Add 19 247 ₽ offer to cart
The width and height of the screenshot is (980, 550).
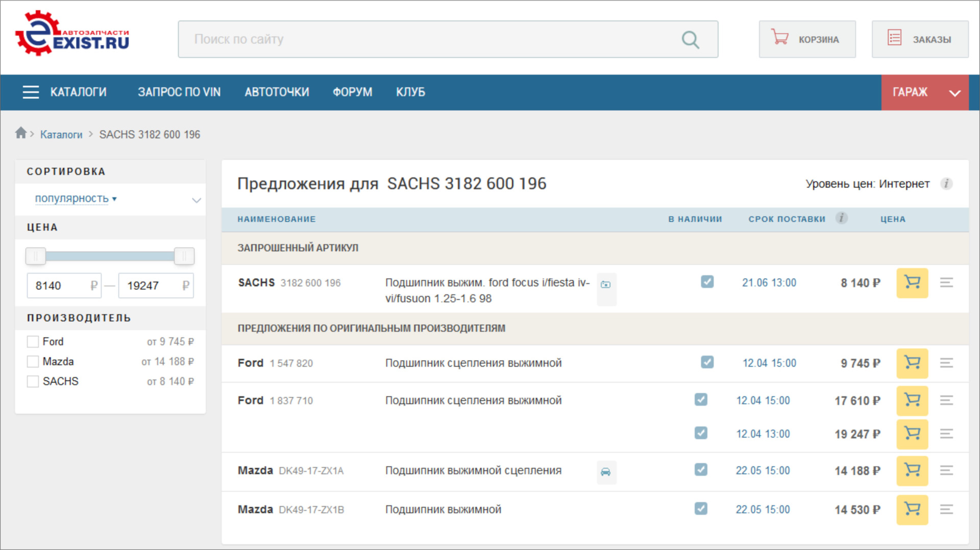click(x=912, y=434)
